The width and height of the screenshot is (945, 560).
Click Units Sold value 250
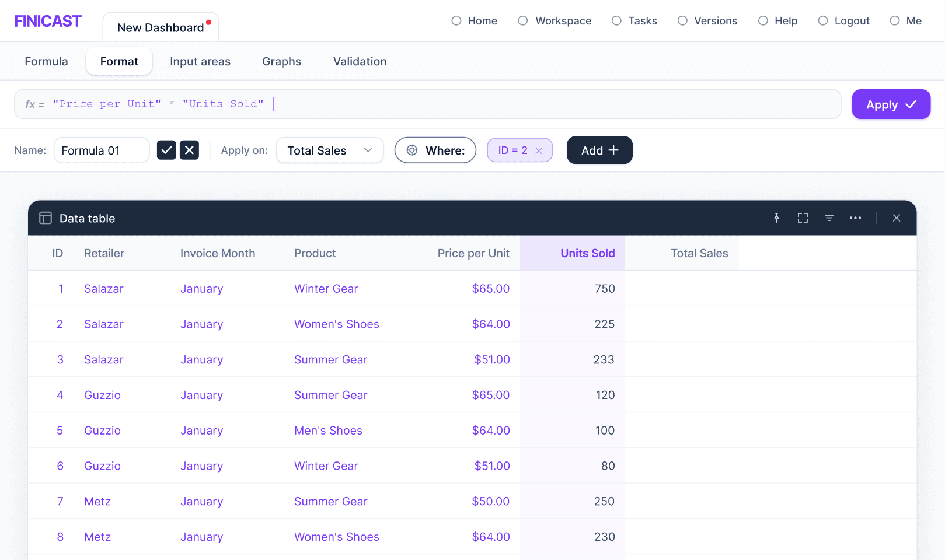click(604, 502)
